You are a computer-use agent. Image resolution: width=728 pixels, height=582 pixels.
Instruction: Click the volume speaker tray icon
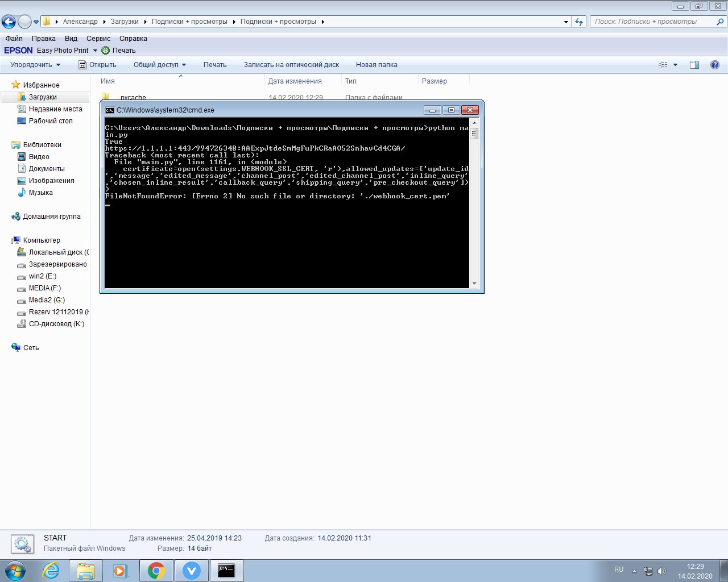662,571
